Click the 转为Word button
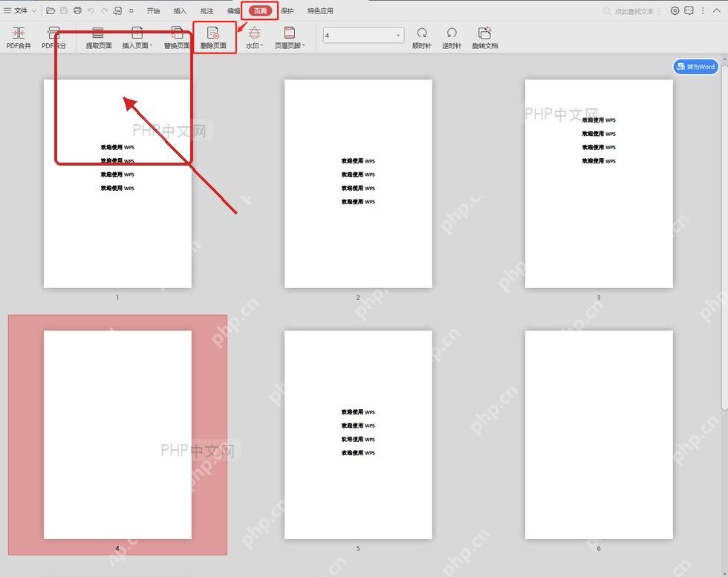 pos(695,67)
